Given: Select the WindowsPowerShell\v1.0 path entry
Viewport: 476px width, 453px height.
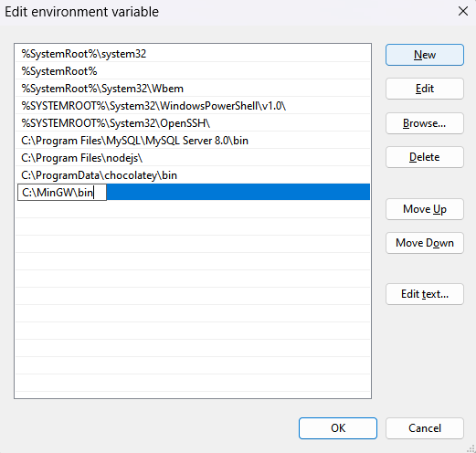Looking at the screenshot, I should coord(193,106).
